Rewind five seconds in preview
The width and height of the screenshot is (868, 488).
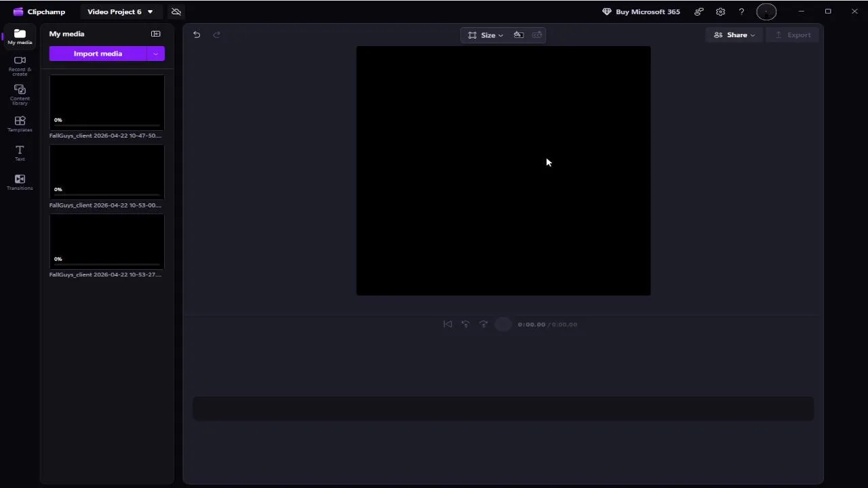[465, 325]
